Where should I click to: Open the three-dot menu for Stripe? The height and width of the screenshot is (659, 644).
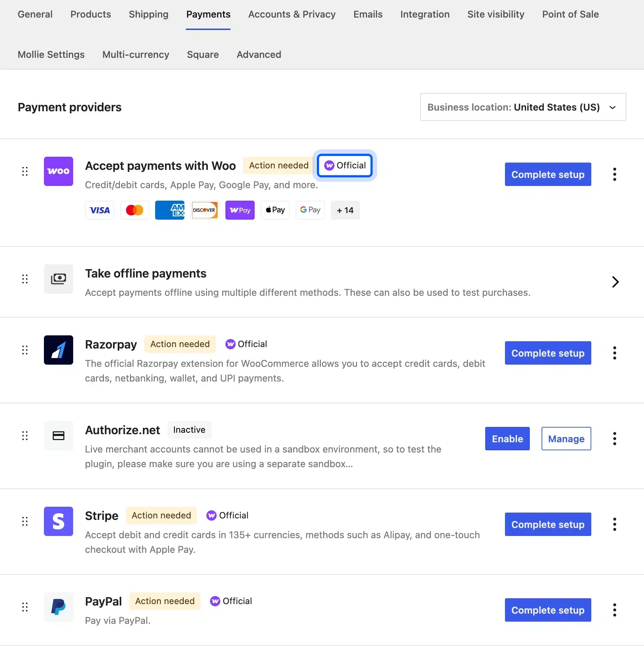tap(615, 524)
